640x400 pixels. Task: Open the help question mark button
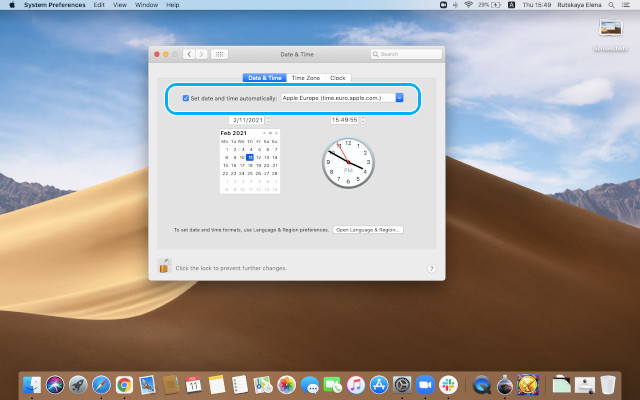[x=431, y=269]
